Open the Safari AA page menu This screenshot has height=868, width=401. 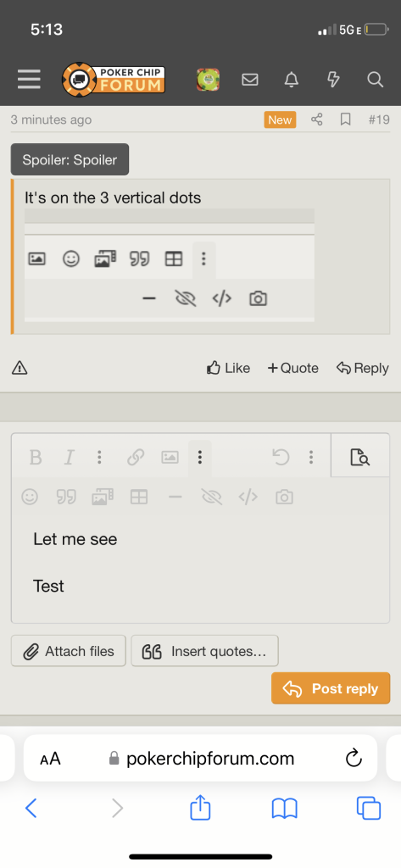50,759
